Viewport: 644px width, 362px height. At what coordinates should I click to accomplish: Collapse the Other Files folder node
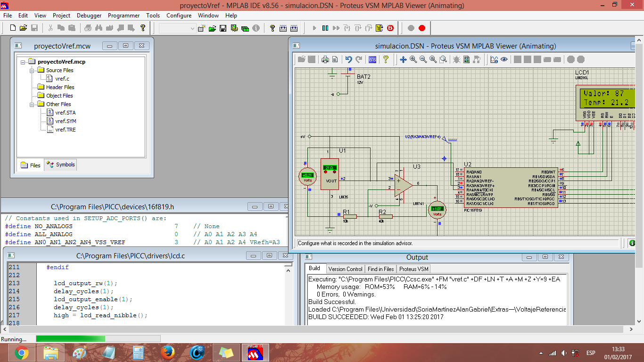point(32,104)
